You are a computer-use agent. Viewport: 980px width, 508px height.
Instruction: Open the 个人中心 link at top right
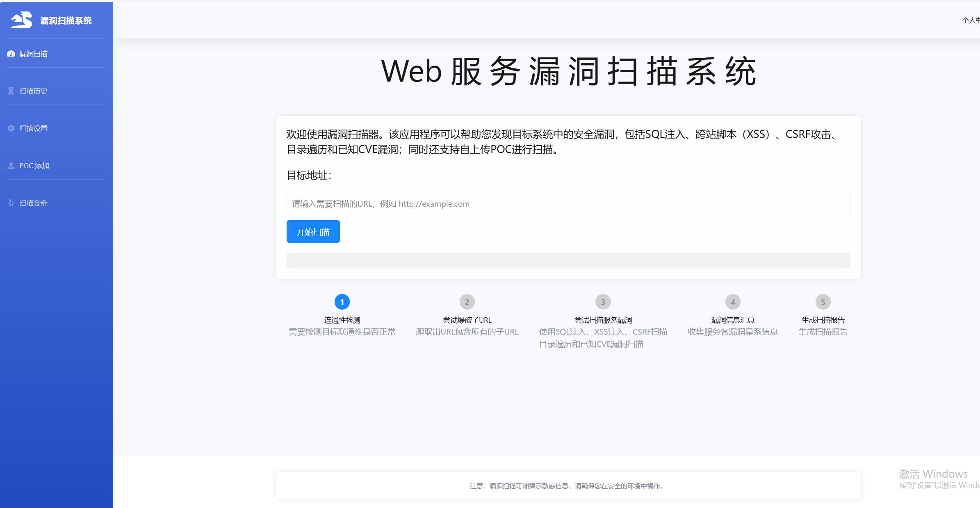click(x=971, y=21)
